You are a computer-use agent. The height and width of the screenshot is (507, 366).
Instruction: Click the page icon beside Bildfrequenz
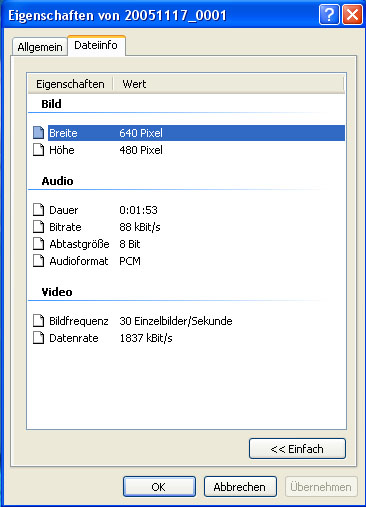pyautogui.click(x=38, y=321)
